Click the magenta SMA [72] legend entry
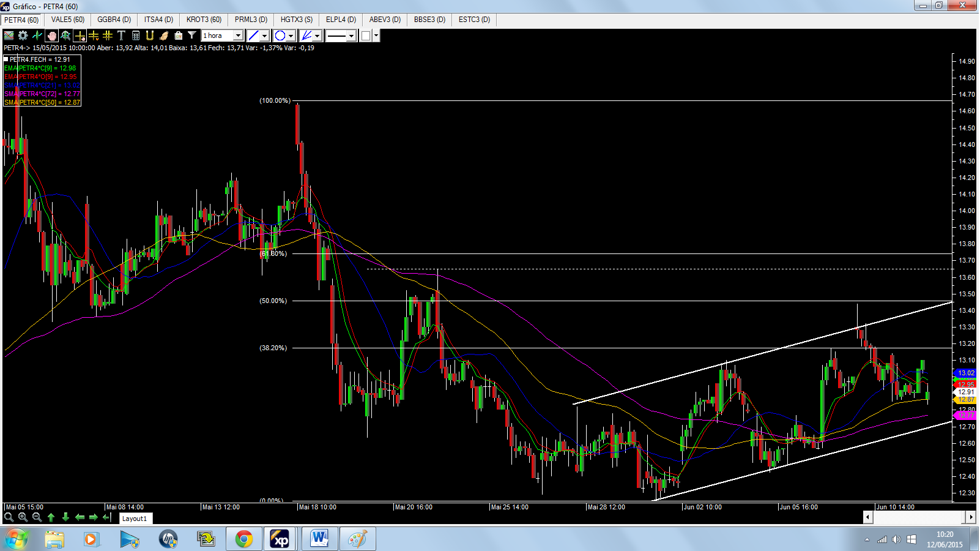980x551 pixels. coord(42,94)
